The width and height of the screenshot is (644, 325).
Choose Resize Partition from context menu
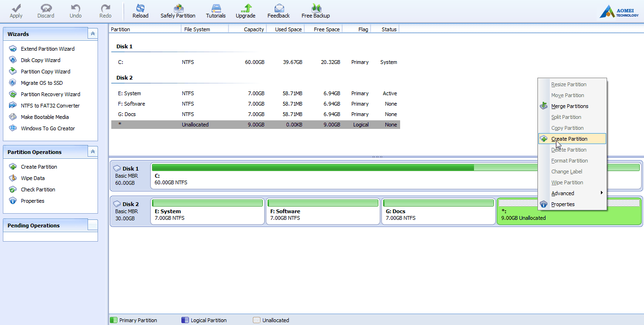tap(572, 84)
